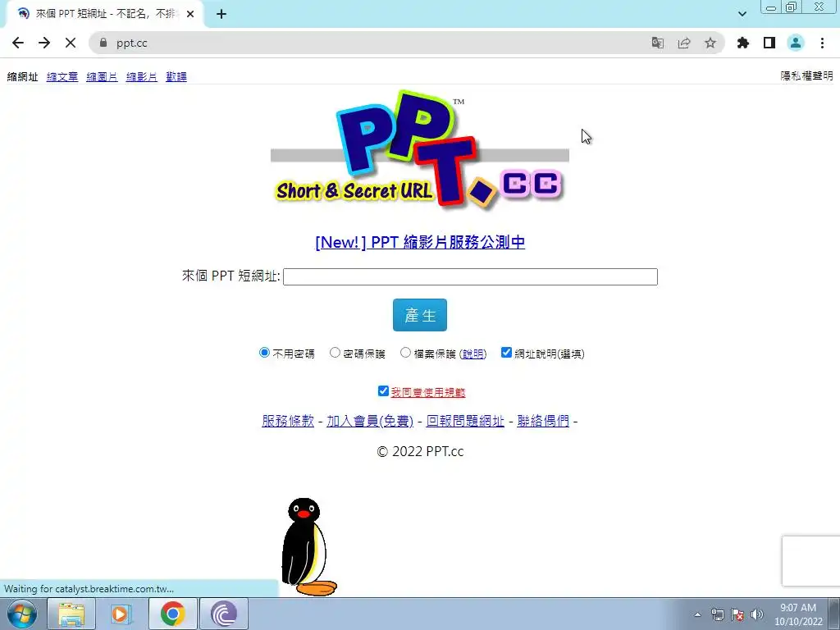
Task: Click the © 2022 PPT.cc footer text
Action: point(420,452)
